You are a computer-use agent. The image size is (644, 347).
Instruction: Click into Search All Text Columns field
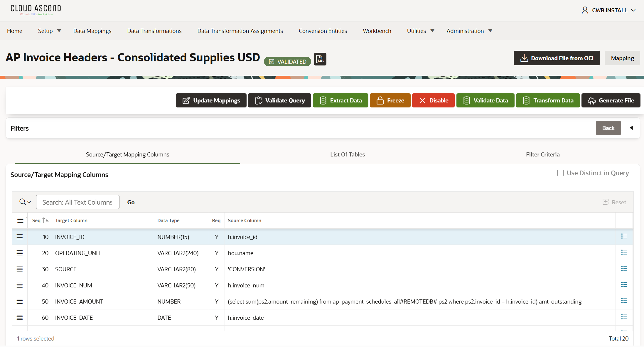click(78, 202)
